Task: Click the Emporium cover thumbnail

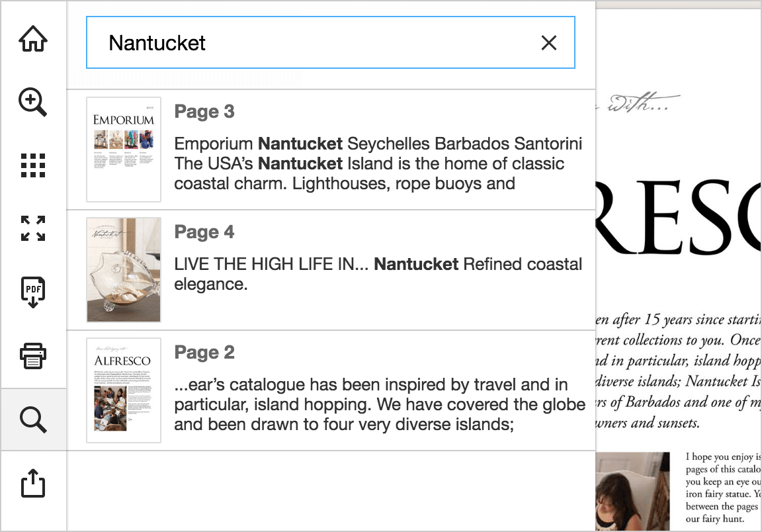Action: click(x=123, y=149)
